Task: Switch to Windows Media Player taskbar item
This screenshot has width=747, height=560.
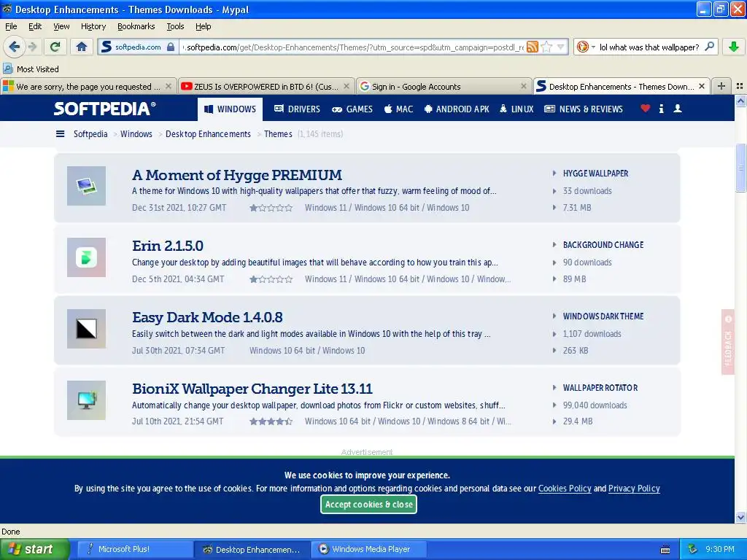Action: pyautogui.click(x=368, y=549)
